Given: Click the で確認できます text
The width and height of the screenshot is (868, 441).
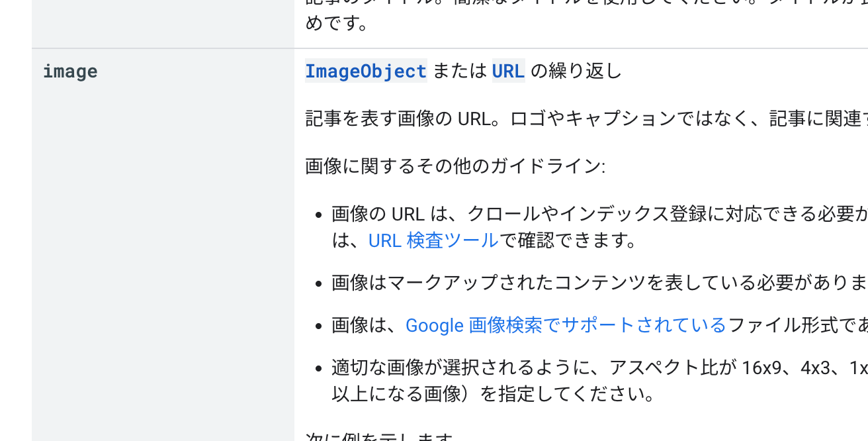Looking at the screenshot, I should pos(570,240).
